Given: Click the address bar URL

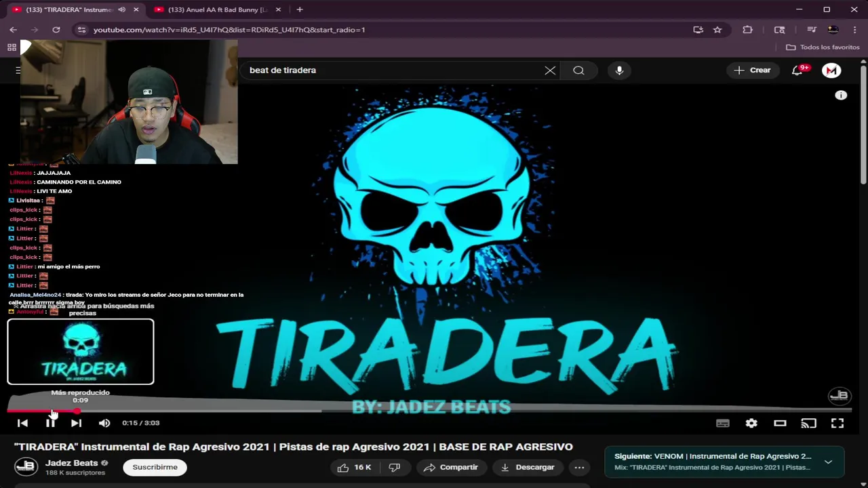Looking at the screenshot, I should pos(229,30).
